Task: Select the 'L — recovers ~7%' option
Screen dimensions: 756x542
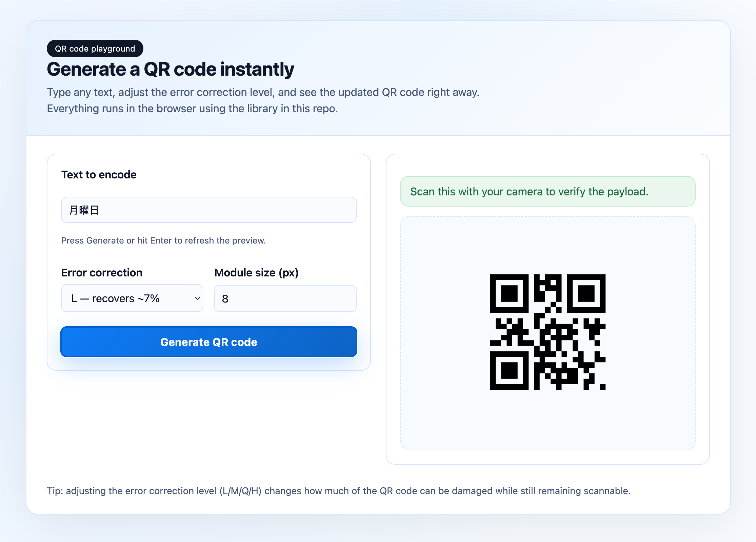Action: click(x=115, y=298)
